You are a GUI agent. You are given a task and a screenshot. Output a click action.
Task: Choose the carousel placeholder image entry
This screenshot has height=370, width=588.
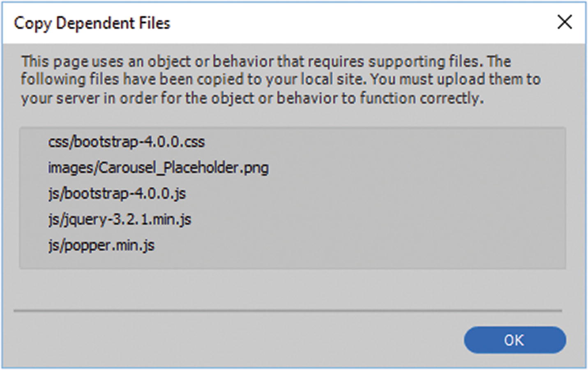(158, 168)
